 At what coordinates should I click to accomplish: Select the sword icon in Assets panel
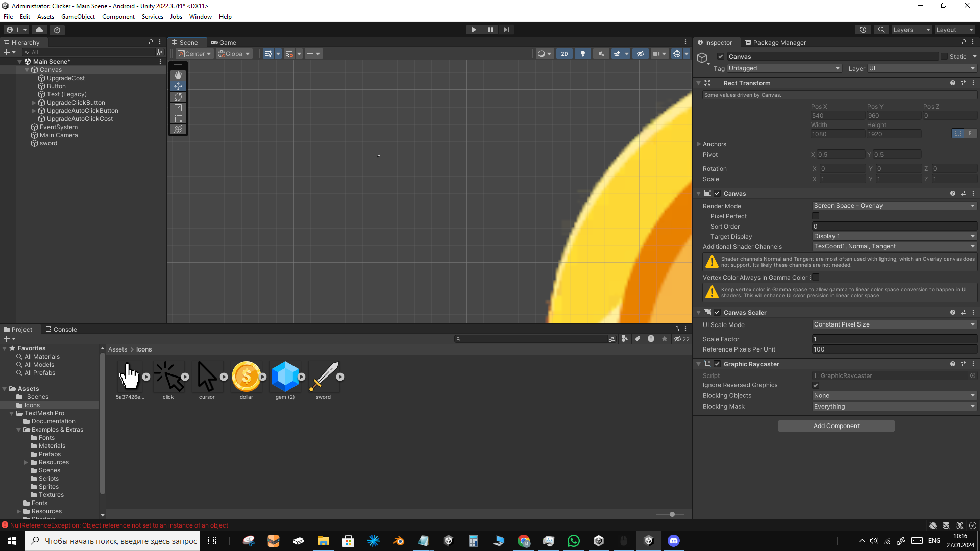click(x=324, y=375)
